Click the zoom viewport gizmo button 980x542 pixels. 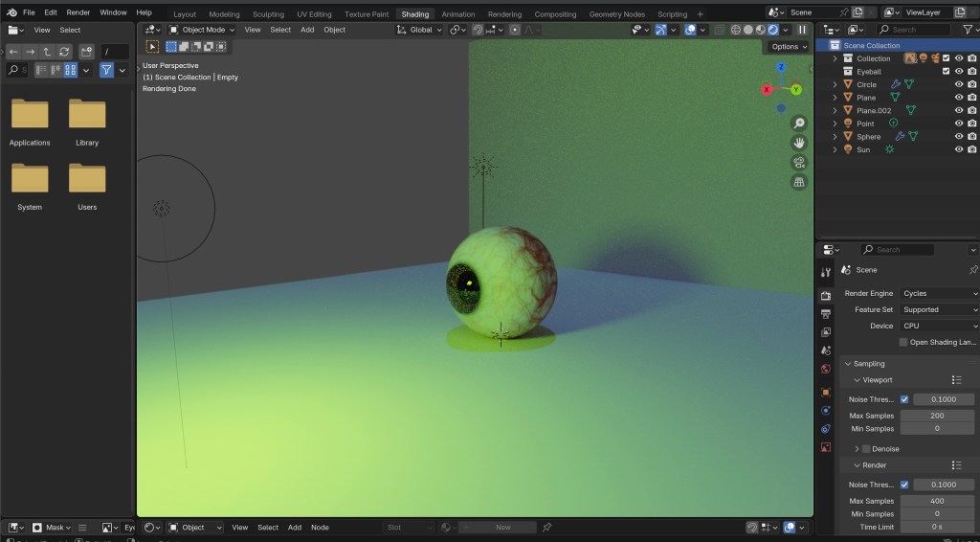click(799, 124)
